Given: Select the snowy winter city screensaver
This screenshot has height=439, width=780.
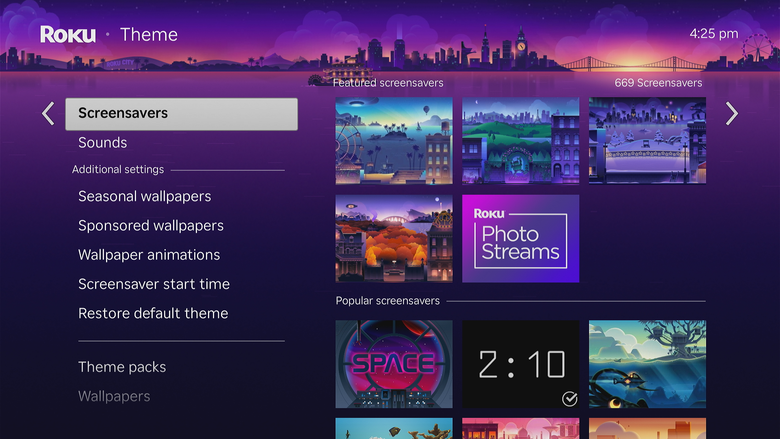Looking at the screenshot, I should 647,141.
